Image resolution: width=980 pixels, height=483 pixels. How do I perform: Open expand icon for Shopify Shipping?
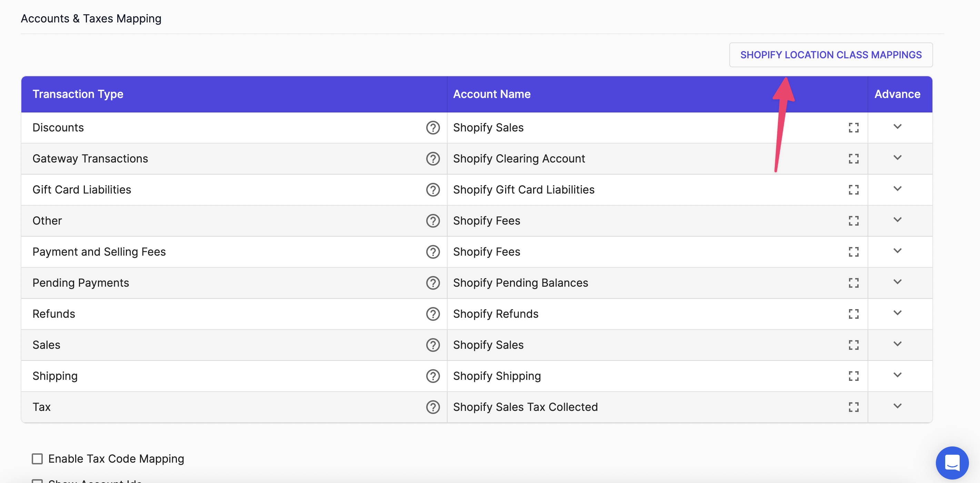tap(853, 376)
